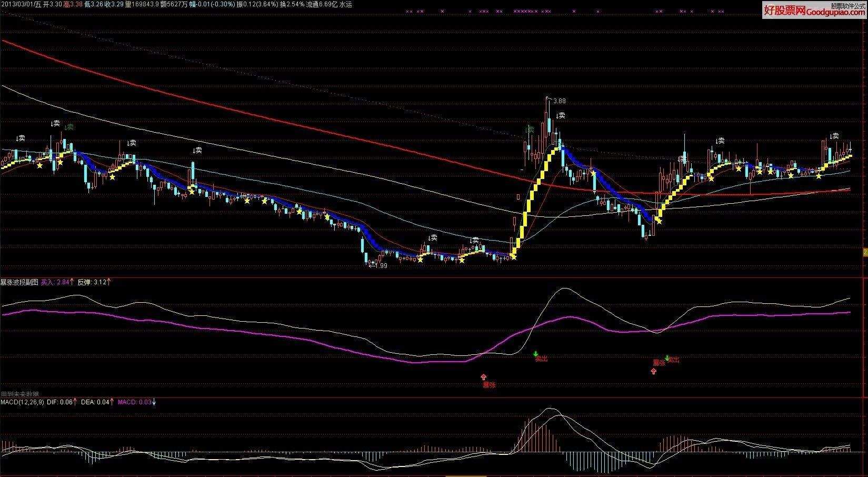This screenshot has height=477, width=868.
Task: Open the MACD(12,26,9) indicator title
Action: [x=22, y=402]
